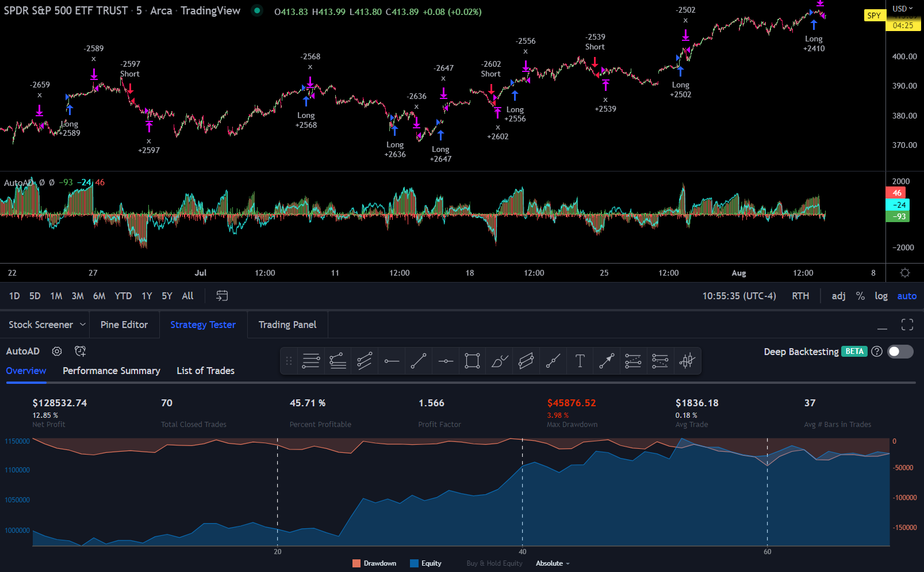Image resolution: width=924 pixels, height=572 pixels.
Task: Click the Net Profit value $128532.74
Action: (60, 403)
